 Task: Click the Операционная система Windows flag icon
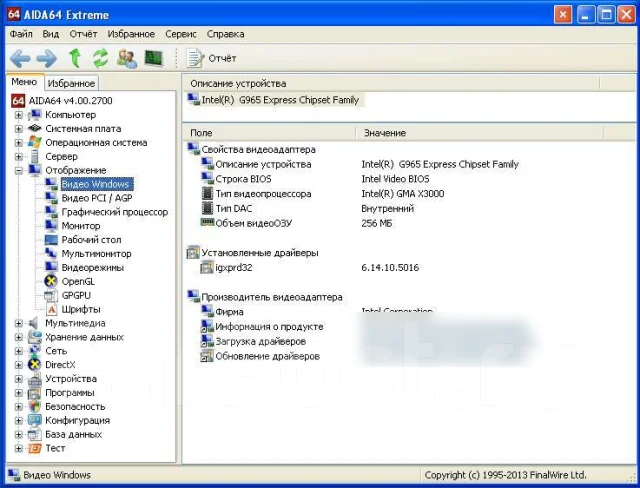[x=35, y=142]
